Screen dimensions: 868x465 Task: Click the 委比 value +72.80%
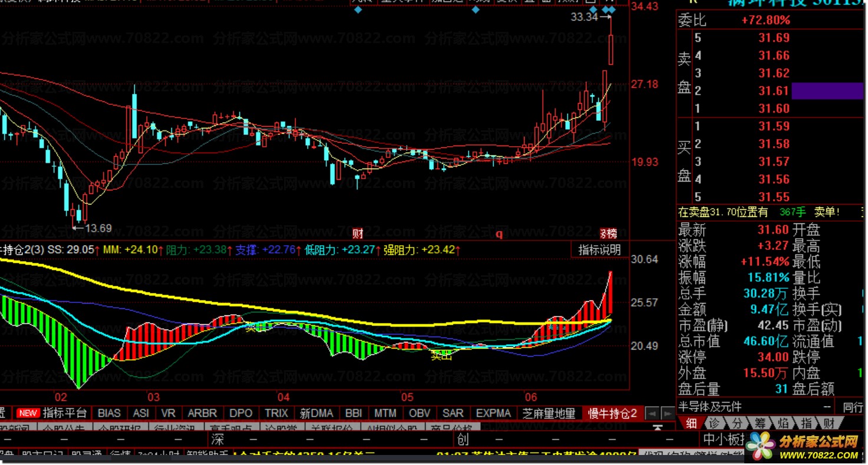click(x=765, y=21)
